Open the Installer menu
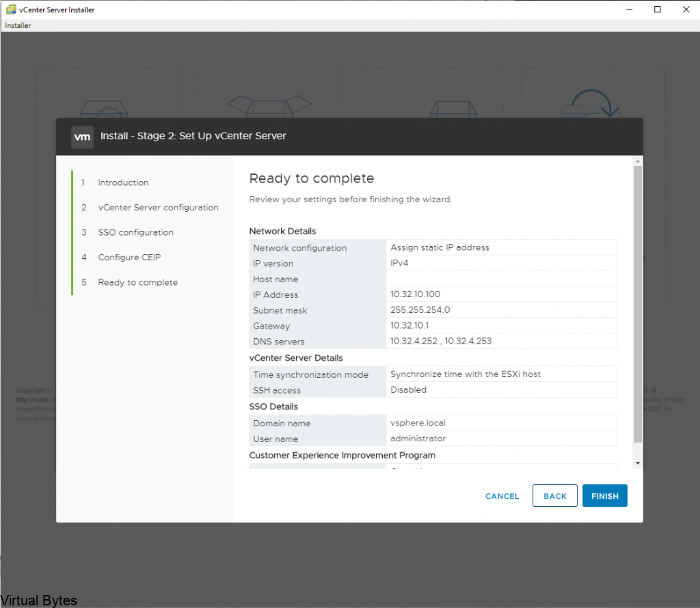Viewport: 700px width, 608px height. (18, 25)
